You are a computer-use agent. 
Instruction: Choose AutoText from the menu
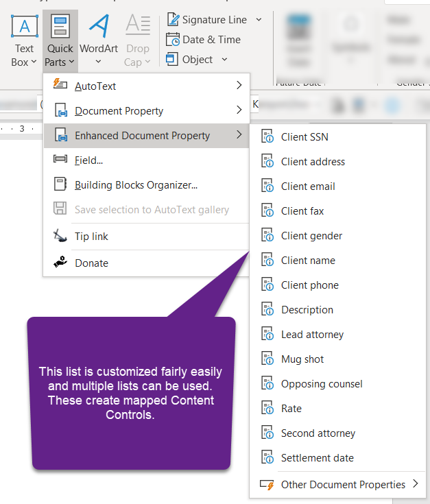(147, 86)
